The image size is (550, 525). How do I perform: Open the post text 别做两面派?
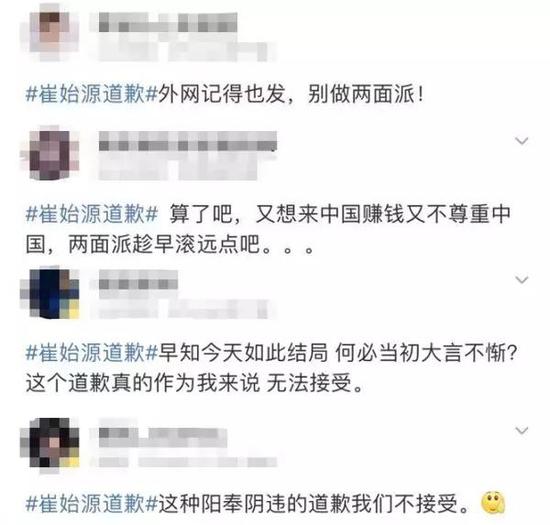point(365,94)
